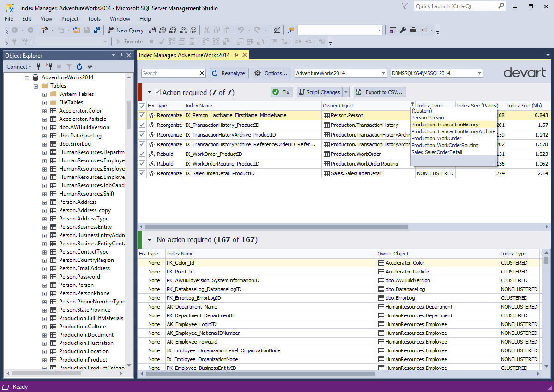Click the New Query toolbar button
The height and width of the screenshot is (392, 554).
[x=126, y=30]
